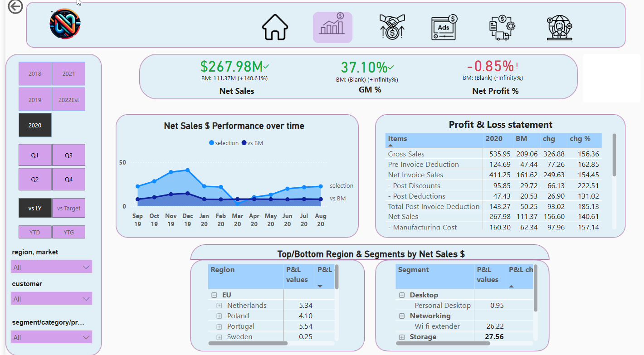Screen dimensions: 644x355
Task: Deselect the 2020 year slicer
Action: coord(35,125)
